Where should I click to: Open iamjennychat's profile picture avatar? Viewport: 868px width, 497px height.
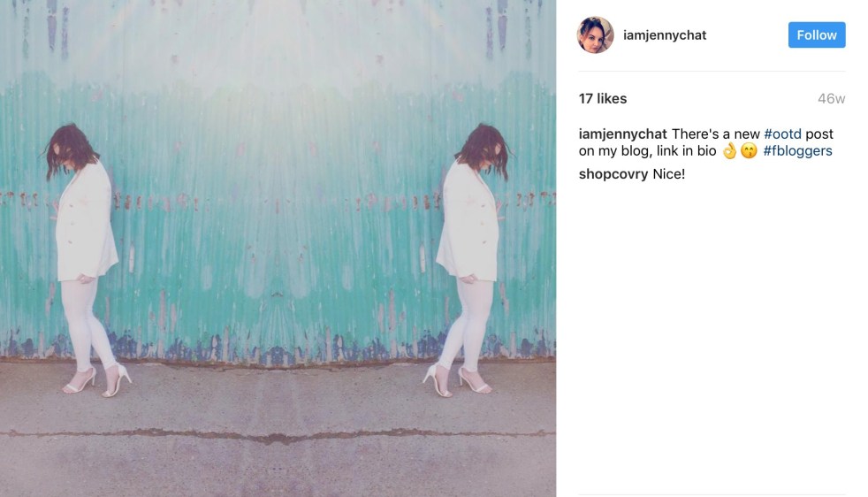click(x=595, y=34)
